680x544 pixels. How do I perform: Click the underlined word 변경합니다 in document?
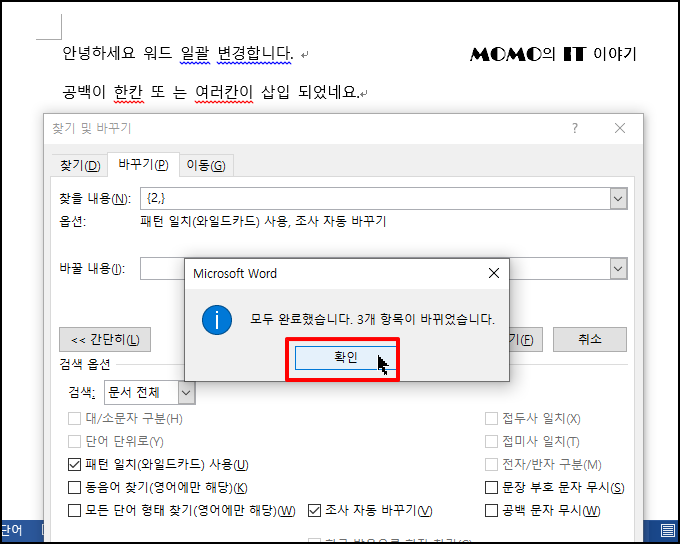tap(255, 53)
